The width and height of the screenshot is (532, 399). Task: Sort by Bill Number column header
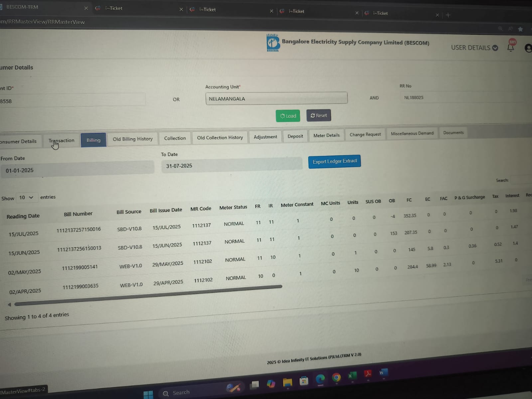click(78, 214)
